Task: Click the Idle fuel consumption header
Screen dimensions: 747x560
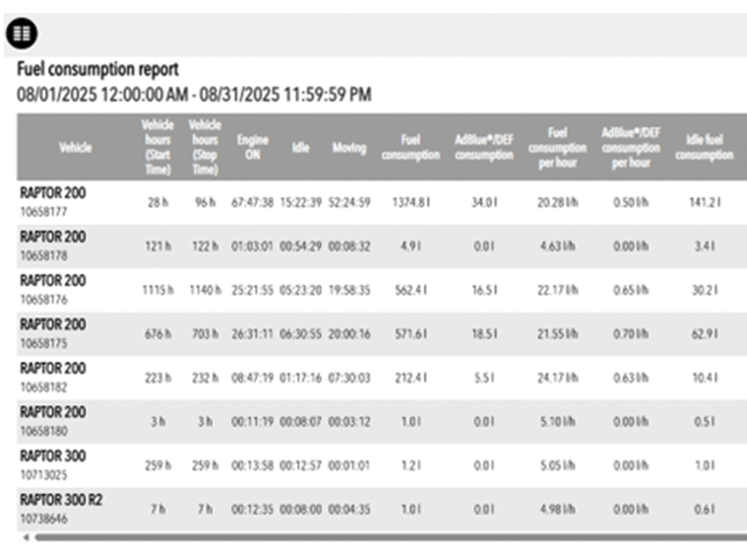Action: point(704,147)
